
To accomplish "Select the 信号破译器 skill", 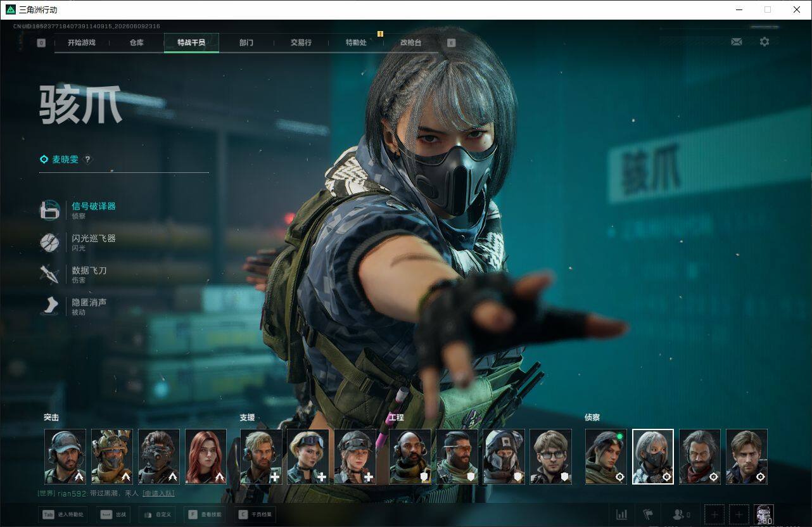I will click(x=79, y=210).
